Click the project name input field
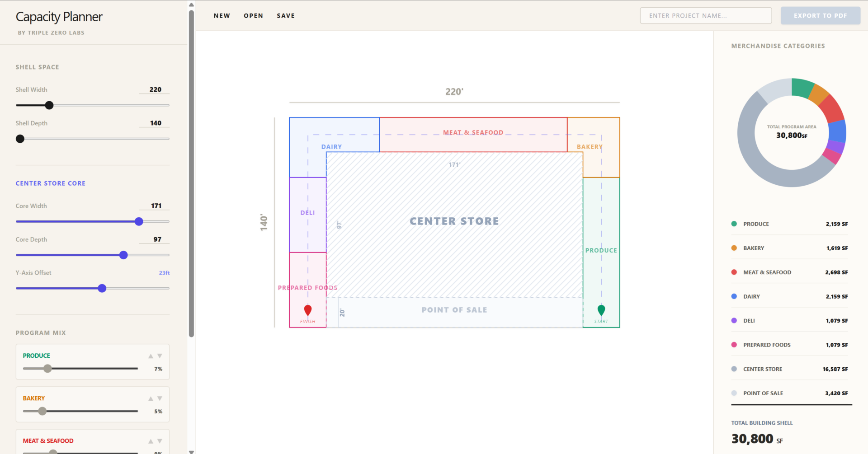 click(x=705, y=15)
